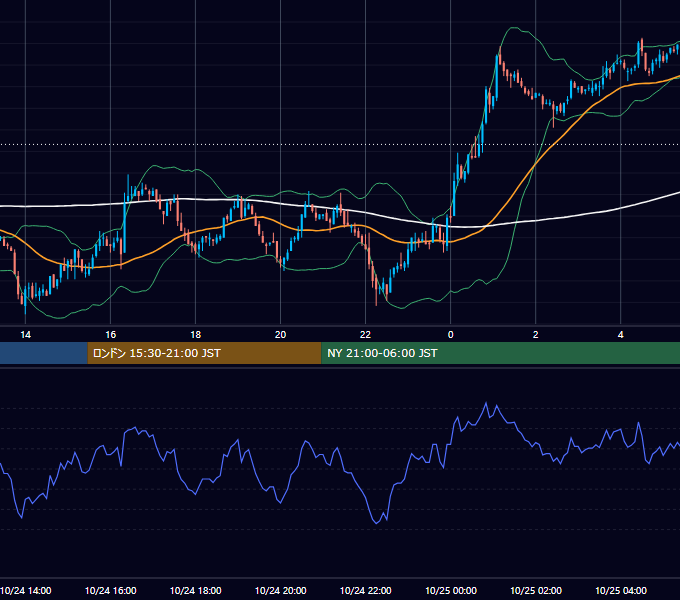Click the 10/25 04:00 timestamp label

(x=621, y=590)
